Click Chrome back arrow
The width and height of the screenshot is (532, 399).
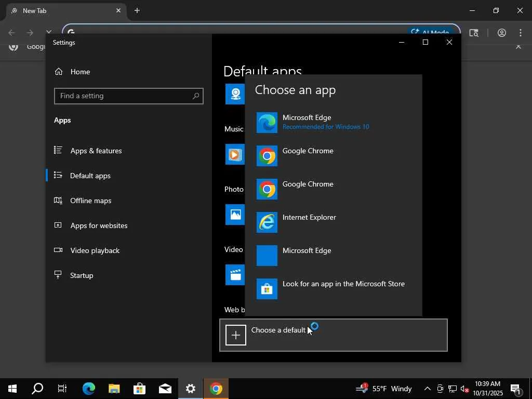11,33
